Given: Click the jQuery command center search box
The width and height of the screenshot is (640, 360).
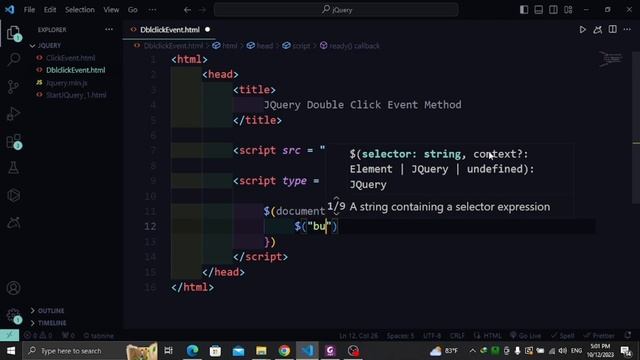Looking at the screenshot, I should pyautogui.click(x=336, y=10).
